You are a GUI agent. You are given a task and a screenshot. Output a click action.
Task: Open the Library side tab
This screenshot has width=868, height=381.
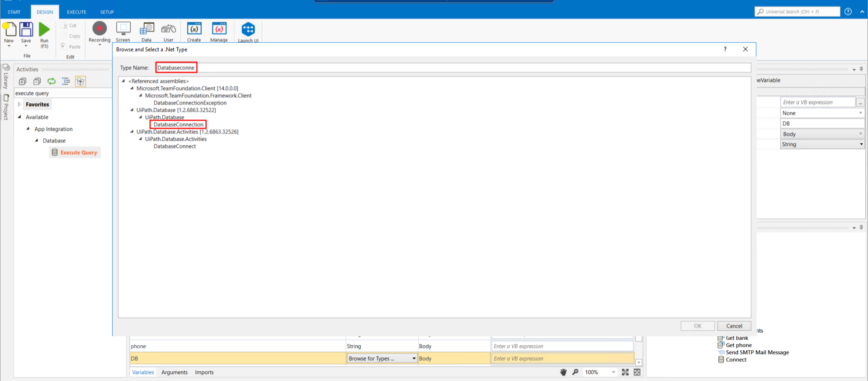(x=6, y=77)
